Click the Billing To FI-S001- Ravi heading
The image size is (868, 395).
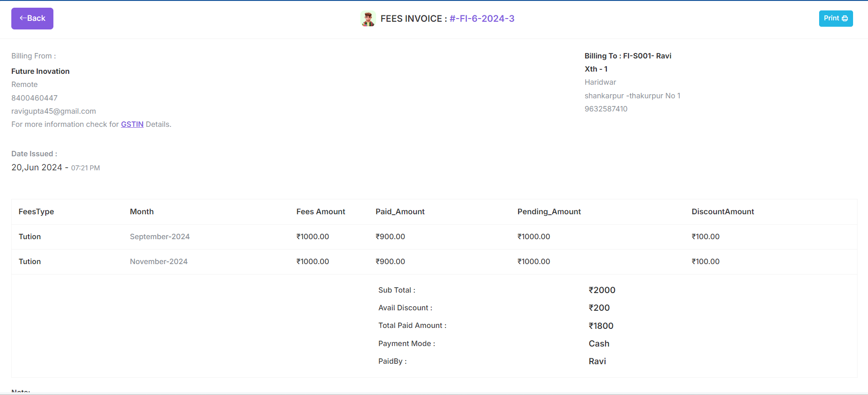click(x=628, y=56)
